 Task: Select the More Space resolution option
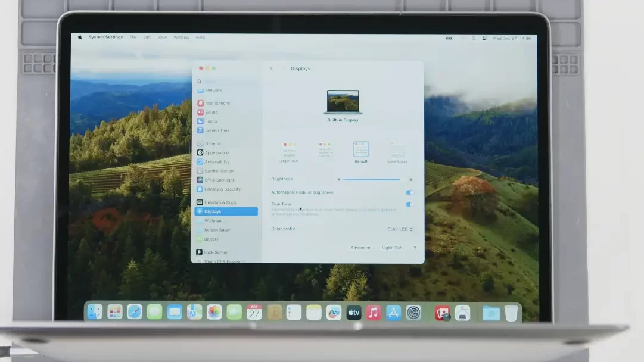pyautogui.click(x=397, y=152)
